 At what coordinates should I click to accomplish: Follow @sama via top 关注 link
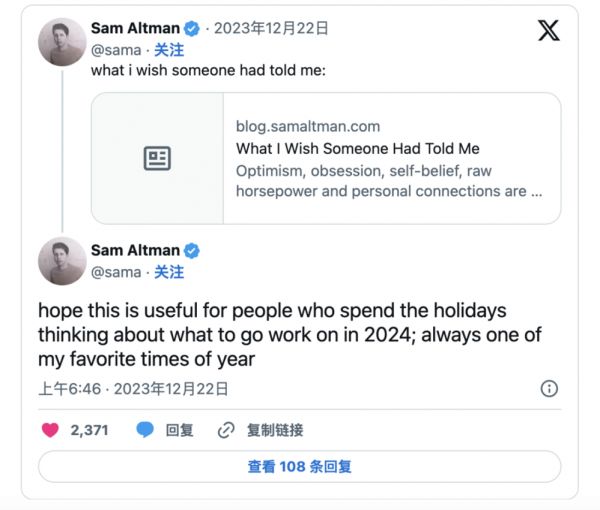point(169,49)
